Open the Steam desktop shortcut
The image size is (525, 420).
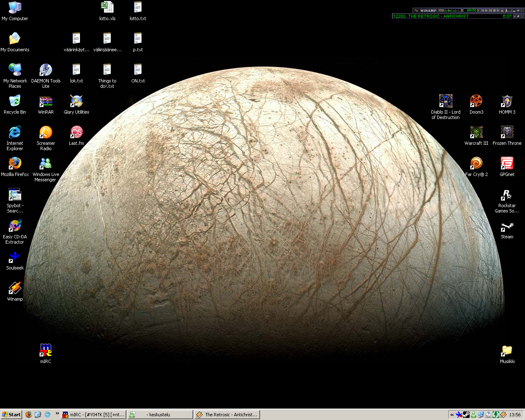coord(507,227)
